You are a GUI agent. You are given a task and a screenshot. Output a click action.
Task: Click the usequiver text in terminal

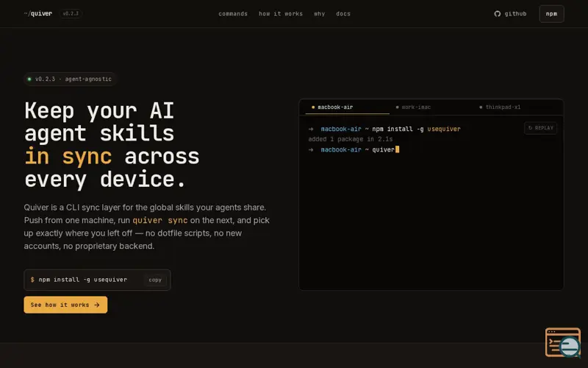pyautogui.click(x=444, y=129)
